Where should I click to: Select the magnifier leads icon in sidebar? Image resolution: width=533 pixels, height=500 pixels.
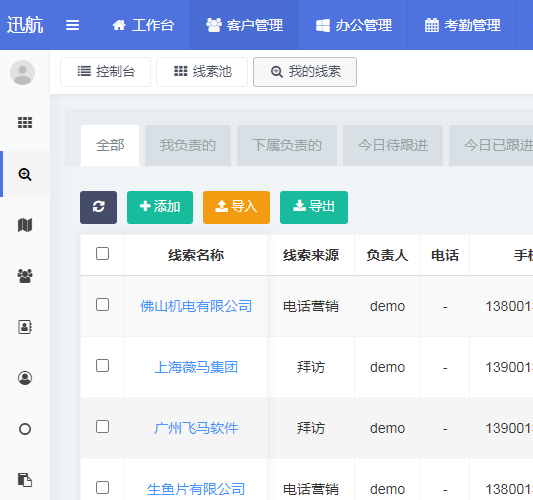point(25,174)
